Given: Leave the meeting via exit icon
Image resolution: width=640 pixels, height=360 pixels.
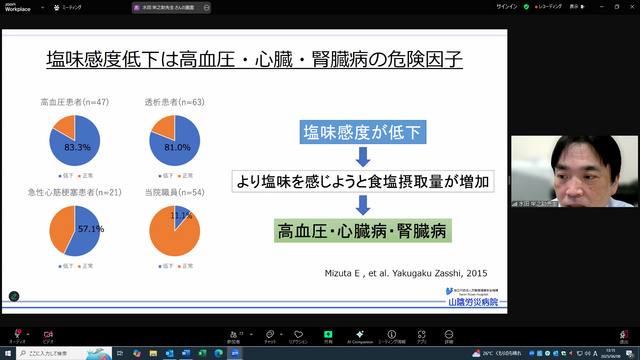Looking at the screenshot, I should [x=624, y=334].
